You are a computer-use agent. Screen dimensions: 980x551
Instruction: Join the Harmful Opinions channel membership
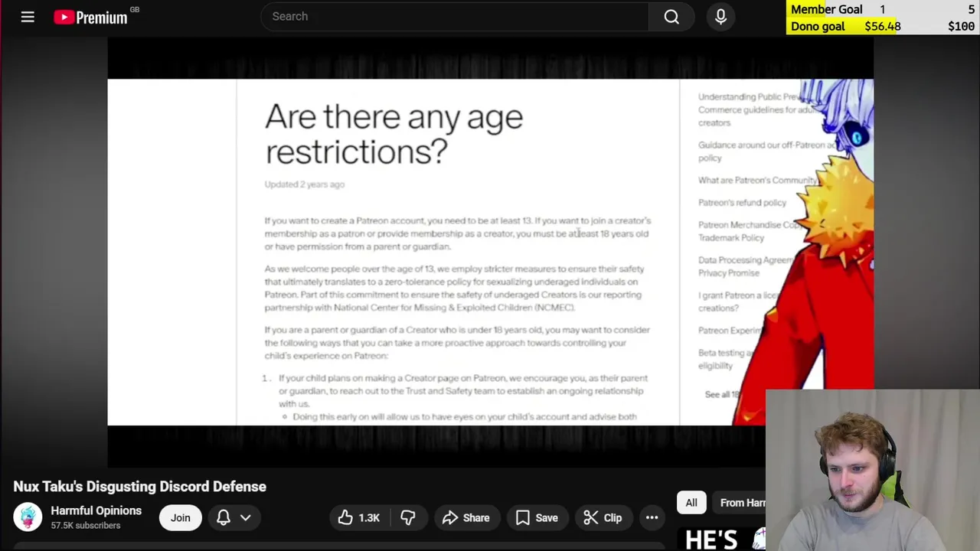click(x=180, y=518)
